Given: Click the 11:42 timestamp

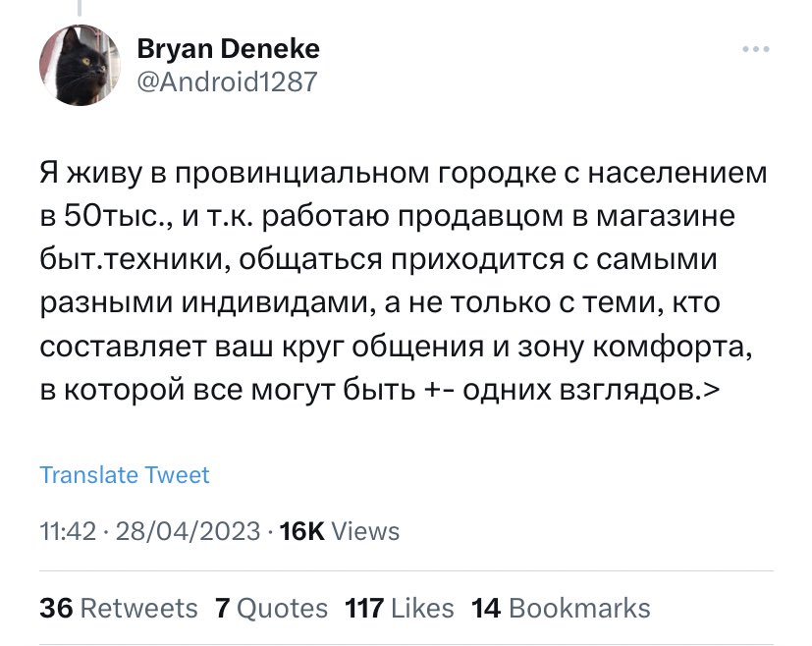Looking at the screenshot, I should click(68, 532).
